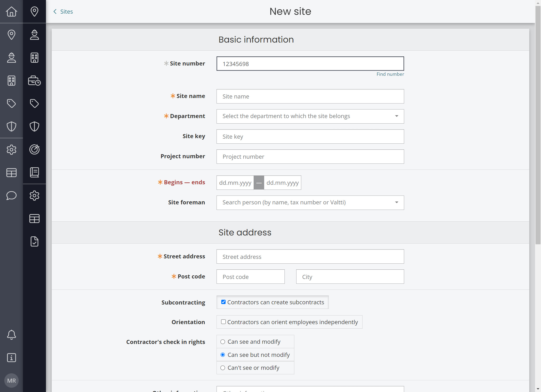This screenshot has height=392, width=541.
Task: Open the shield icon in the second sidebar column
Action: [x=34, y=126]
